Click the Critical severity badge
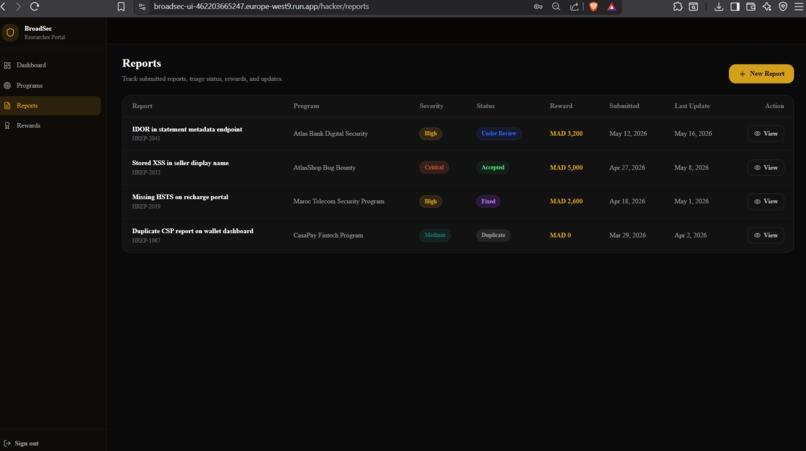806x451 pixels. pos(434,168)
